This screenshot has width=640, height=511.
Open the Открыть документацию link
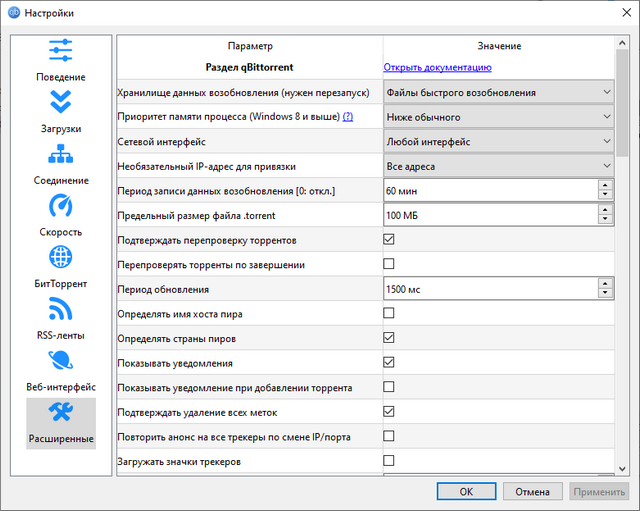(x=437, y=68)
